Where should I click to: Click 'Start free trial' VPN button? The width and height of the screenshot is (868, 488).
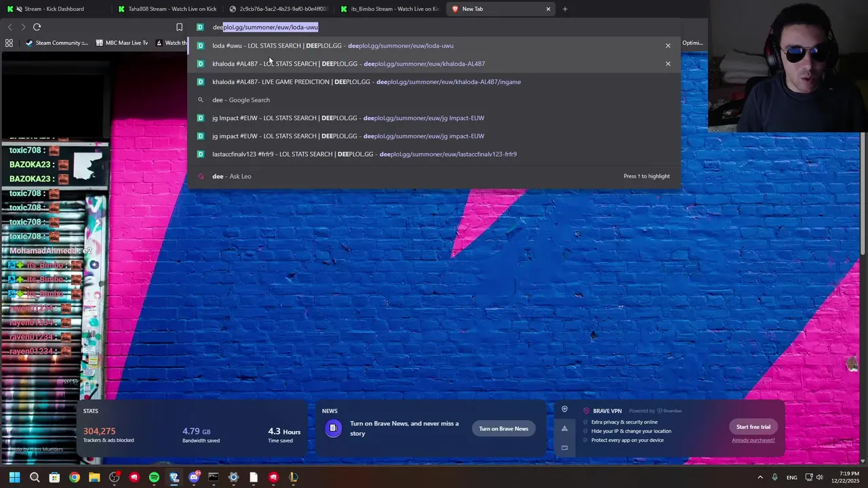(753, 427)
